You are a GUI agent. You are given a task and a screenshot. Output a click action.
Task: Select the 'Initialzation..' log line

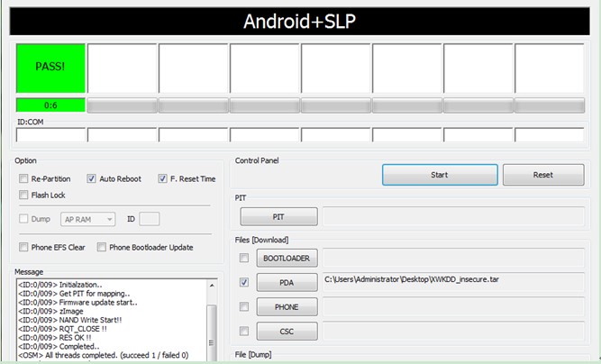[x=60, y=285]
